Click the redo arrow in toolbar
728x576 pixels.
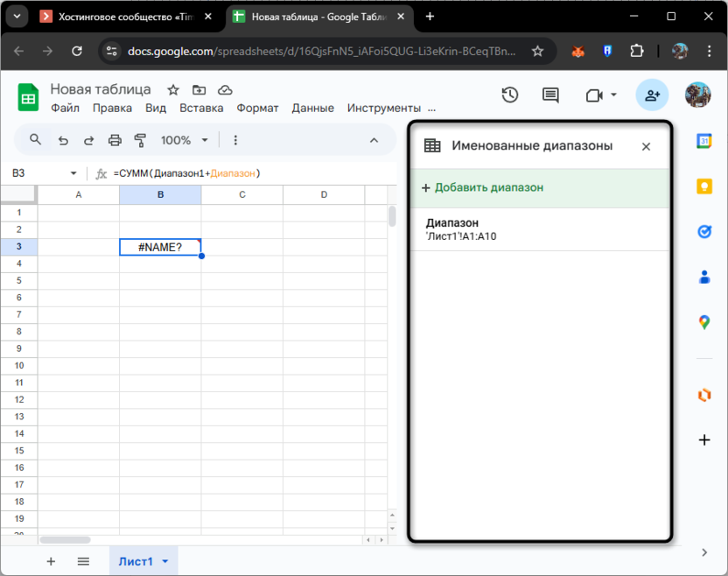88,140
